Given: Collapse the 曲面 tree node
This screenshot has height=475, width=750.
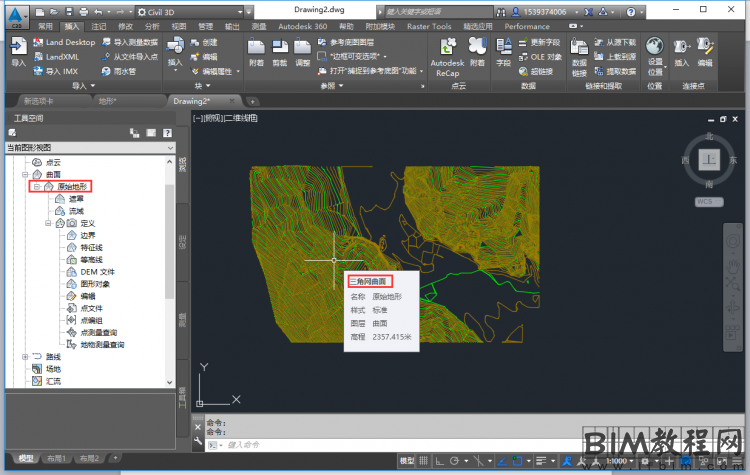Looking at the screenshot, I should [25, 175].
